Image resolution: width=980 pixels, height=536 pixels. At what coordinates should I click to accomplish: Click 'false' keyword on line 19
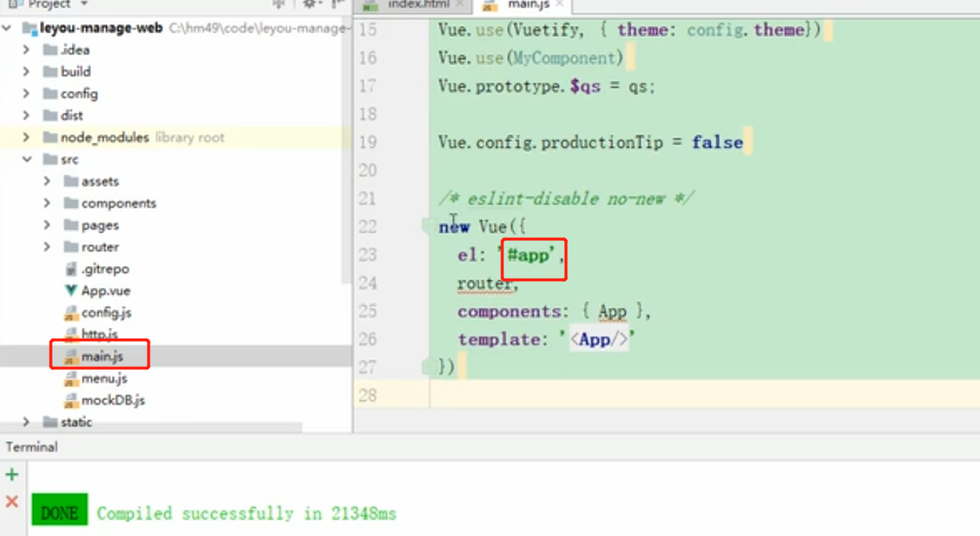point(717,142)
